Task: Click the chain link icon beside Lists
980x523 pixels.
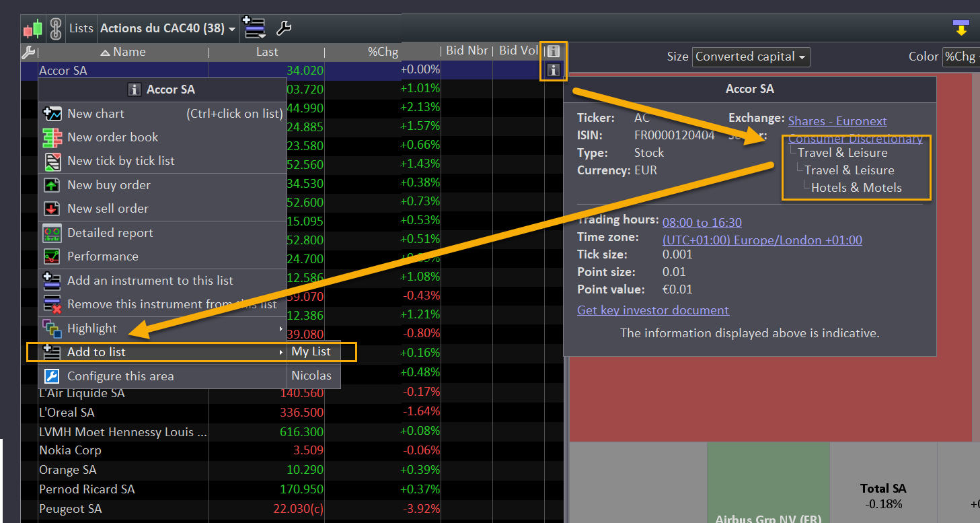Action: click(56, 29)
